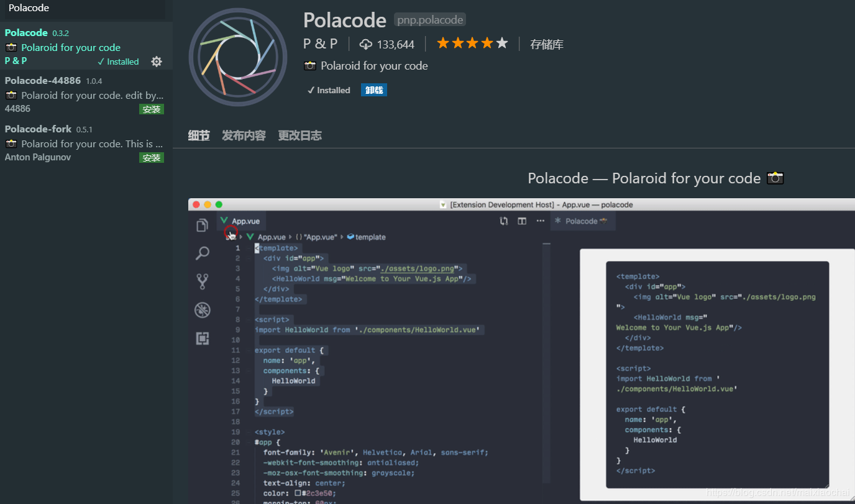Open the 存储库 repository link
Viewport: 855px width, 504px height.
547,44
